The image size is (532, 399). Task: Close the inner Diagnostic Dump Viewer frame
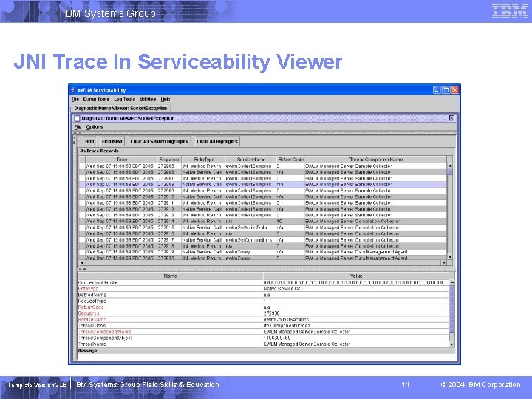tap(452, 118)
